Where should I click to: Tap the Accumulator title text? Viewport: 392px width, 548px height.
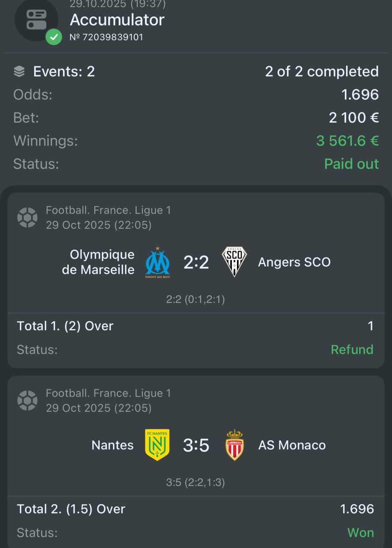[x=117, y=20]
